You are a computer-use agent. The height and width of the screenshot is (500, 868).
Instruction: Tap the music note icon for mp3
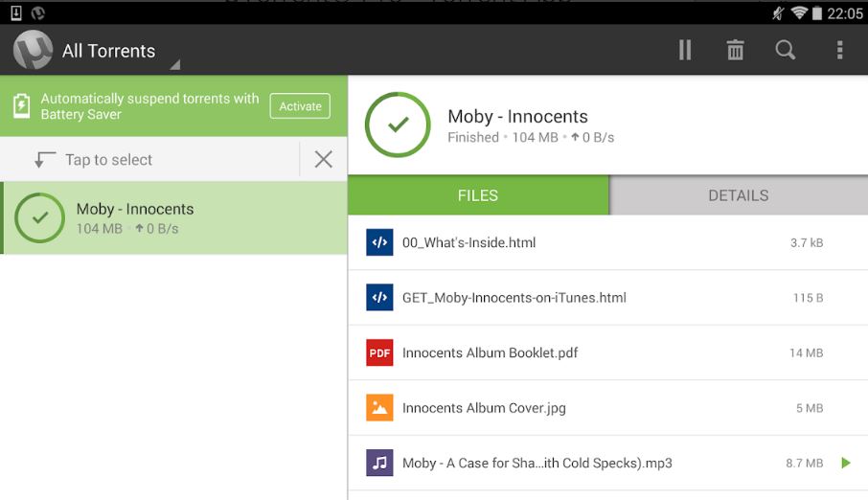click(379, 463)
